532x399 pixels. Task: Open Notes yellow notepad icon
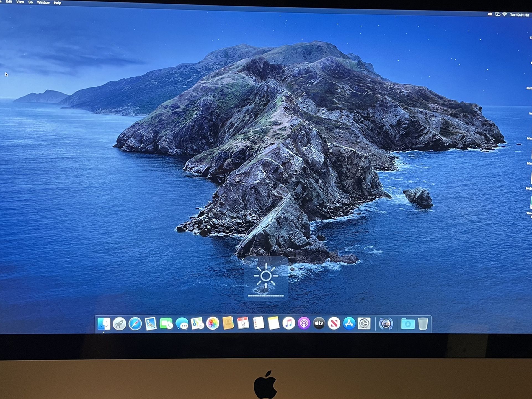pos(274,323)
